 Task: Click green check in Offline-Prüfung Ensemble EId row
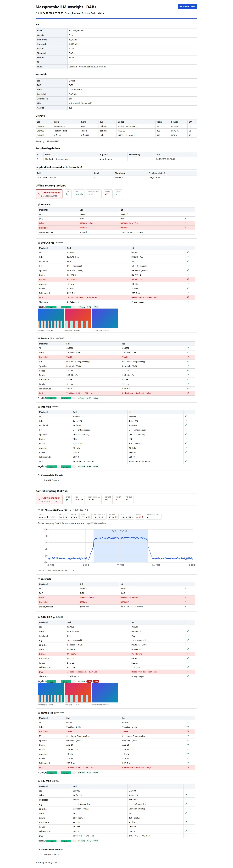coord(185,214)
